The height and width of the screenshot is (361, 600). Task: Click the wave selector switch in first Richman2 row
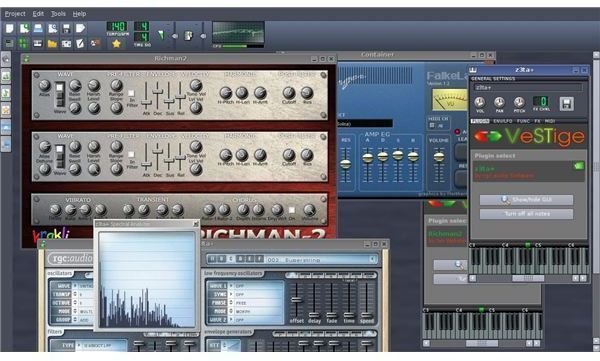pos(60,94)
